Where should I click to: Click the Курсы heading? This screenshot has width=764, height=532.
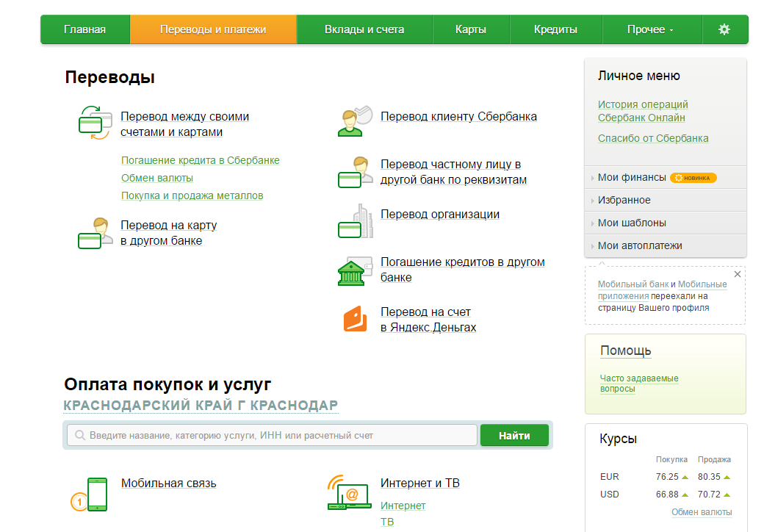pos(618,439)
